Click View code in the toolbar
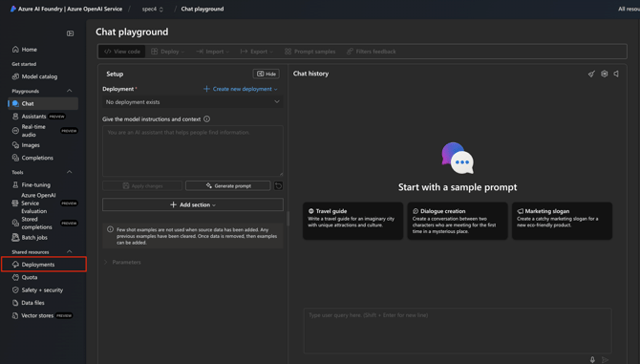 coord(122,52)
